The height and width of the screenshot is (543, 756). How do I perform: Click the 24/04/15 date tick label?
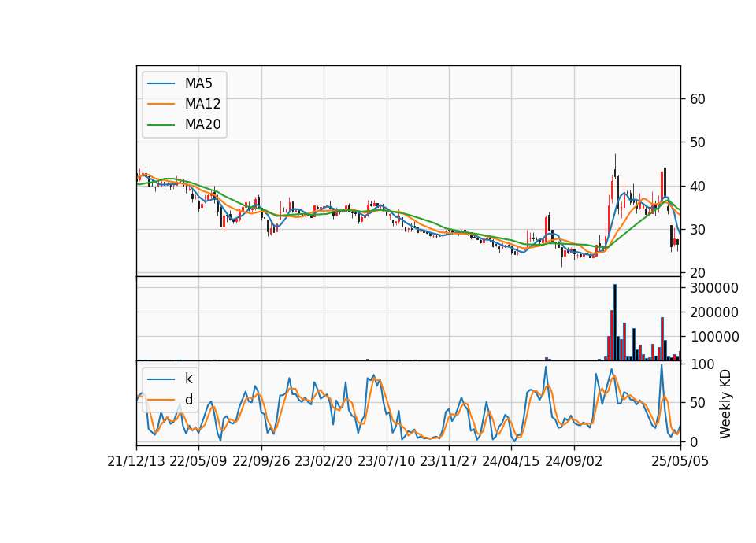click(511, 461)
